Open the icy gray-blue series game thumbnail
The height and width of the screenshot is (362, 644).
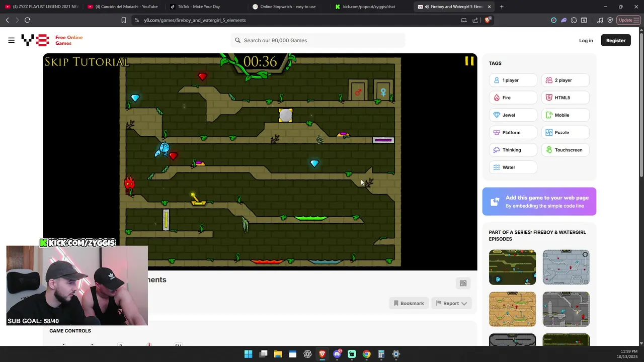tap(566, 267)
